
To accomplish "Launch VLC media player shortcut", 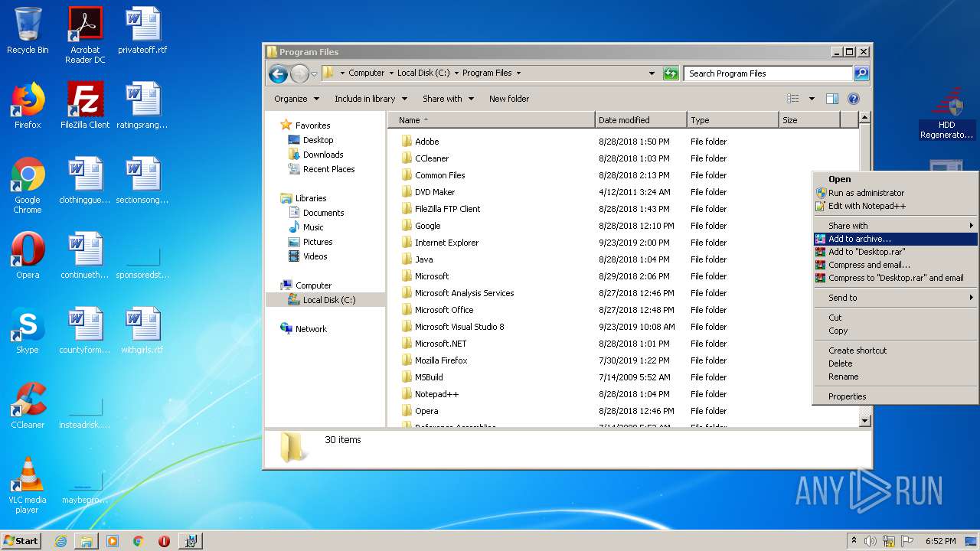I will pyautogui.click(x=28, y=485).
